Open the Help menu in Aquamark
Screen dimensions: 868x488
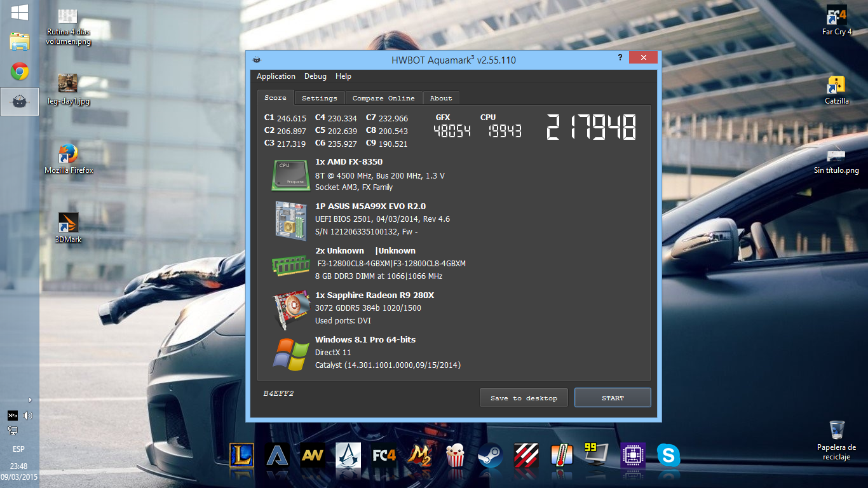(x=343, y=76)
